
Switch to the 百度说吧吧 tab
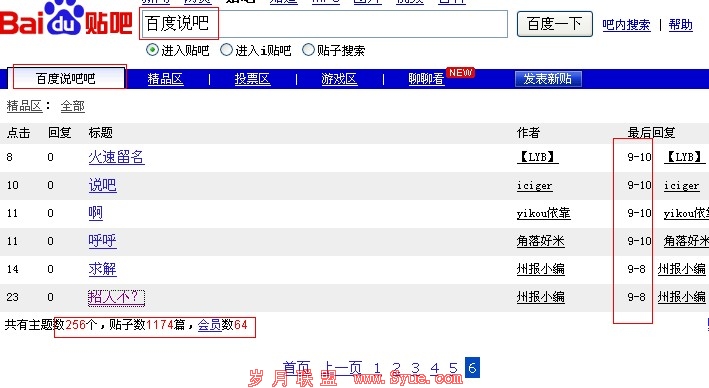tap(66, 78)
